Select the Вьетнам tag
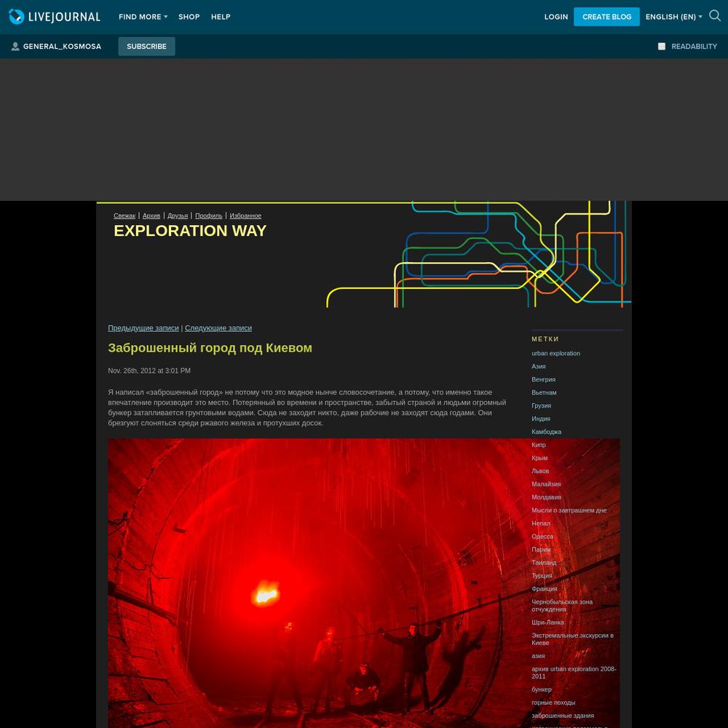The image size is (728, 728). (x=544, y=392)
